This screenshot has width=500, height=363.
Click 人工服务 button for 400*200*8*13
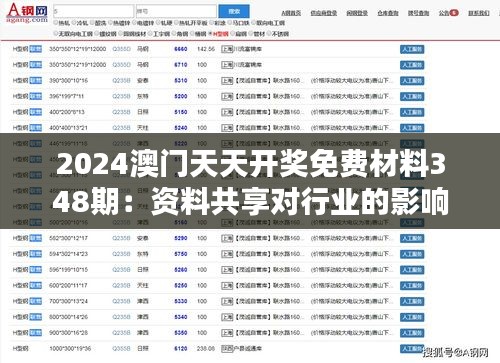(x=412, y=112)
